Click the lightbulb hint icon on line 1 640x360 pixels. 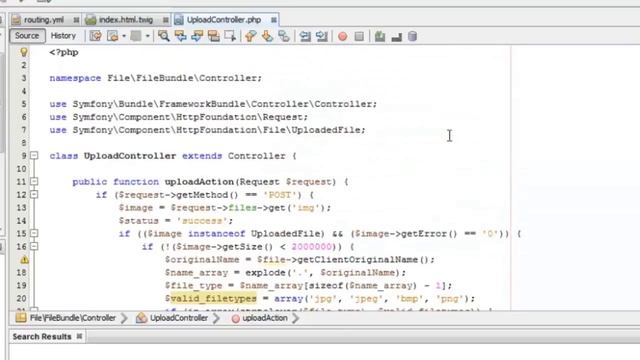(24, 52)
